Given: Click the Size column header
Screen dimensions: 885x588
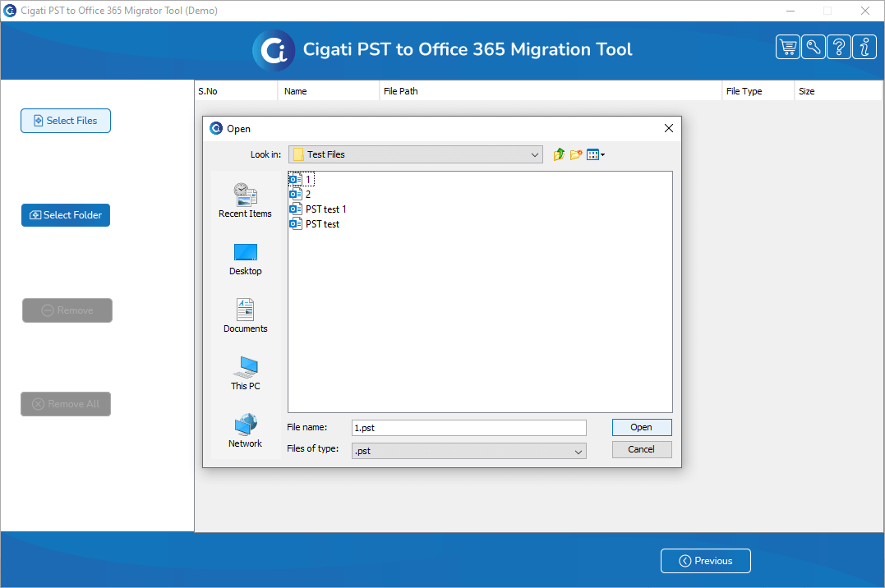Looking at the screenshot, I should coord(837,91).
